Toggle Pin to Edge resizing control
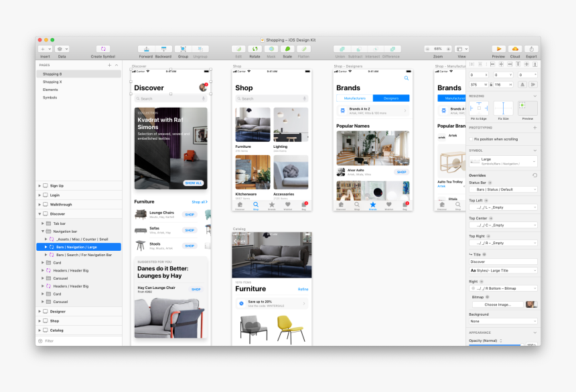Viewport: 576px width, 392px height. click(478, 108)
